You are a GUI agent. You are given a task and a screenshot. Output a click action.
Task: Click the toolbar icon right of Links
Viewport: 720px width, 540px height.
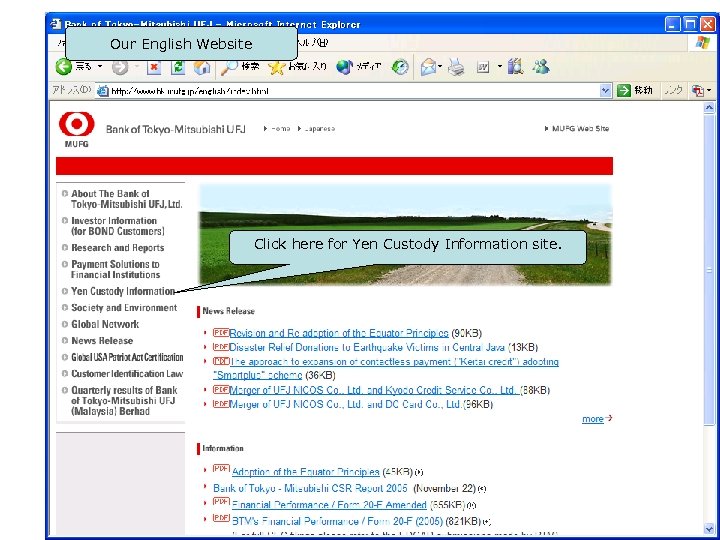pos(698,90)
